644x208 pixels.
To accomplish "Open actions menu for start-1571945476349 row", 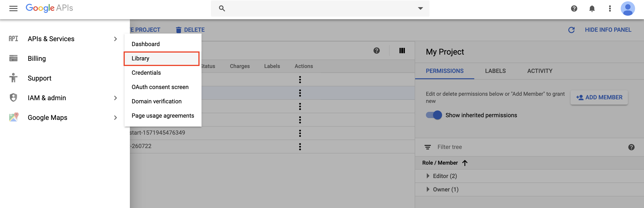I will coord(300,133).
